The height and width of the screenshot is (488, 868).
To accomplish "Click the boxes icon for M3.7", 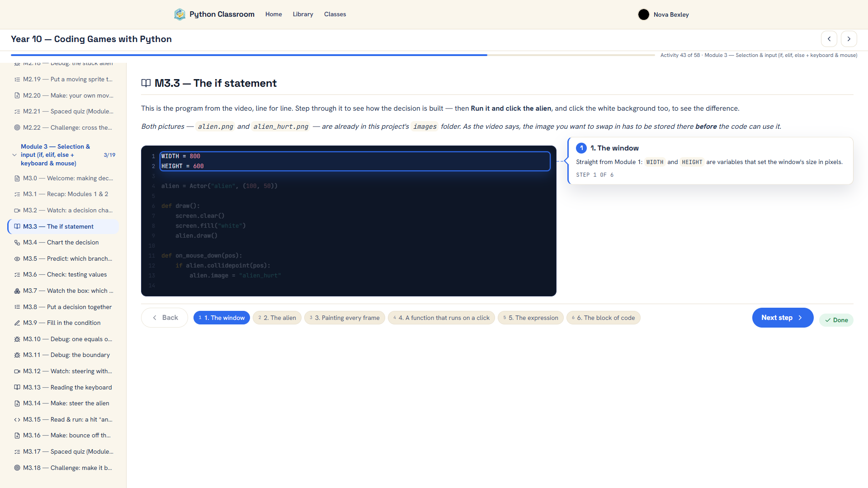I will [17, 291].
